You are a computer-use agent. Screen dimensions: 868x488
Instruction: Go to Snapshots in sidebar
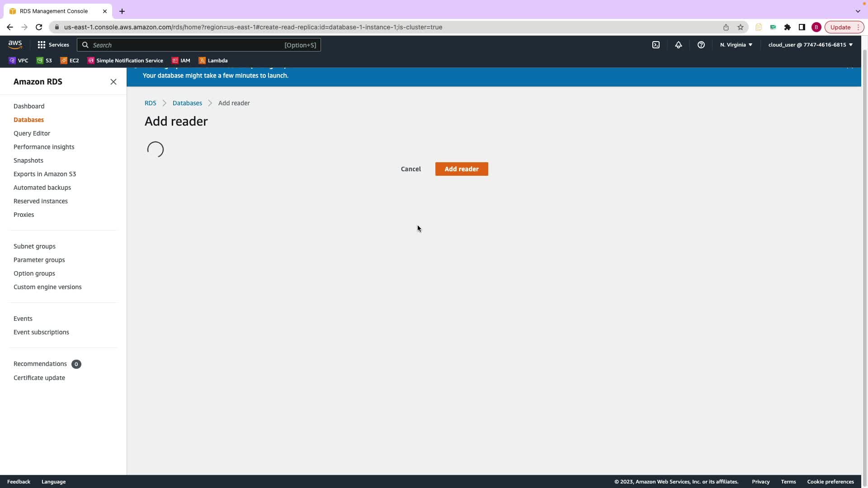pos(28,160)
